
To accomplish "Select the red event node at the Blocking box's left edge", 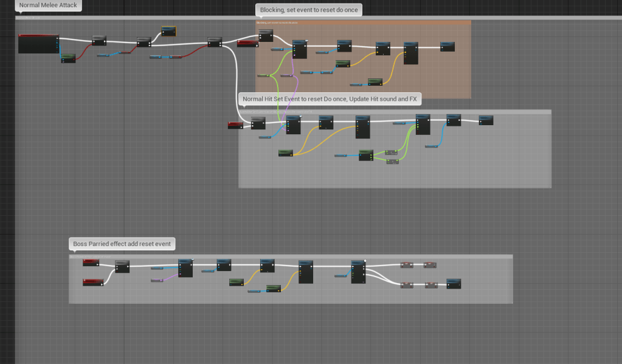I will [x=246, y=44].
